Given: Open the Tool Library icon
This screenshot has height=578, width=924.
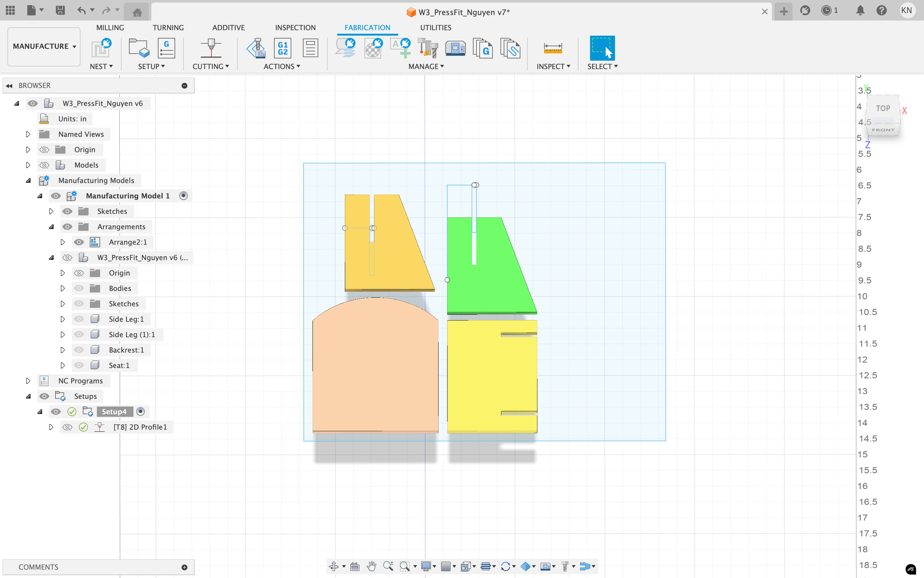Looking at the screenshot, I should click(428, 48).
